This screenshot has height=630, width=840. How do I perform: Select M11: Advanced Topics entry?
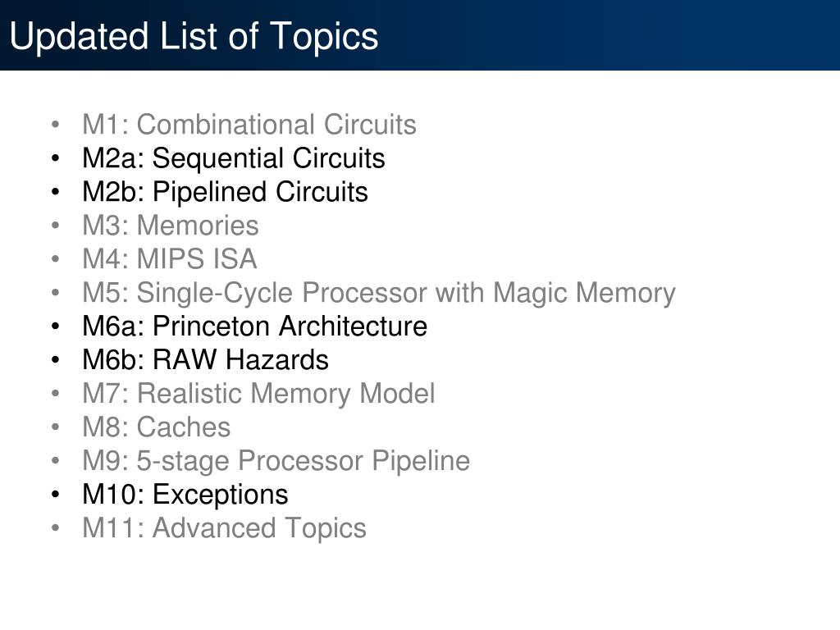point(224,528)
